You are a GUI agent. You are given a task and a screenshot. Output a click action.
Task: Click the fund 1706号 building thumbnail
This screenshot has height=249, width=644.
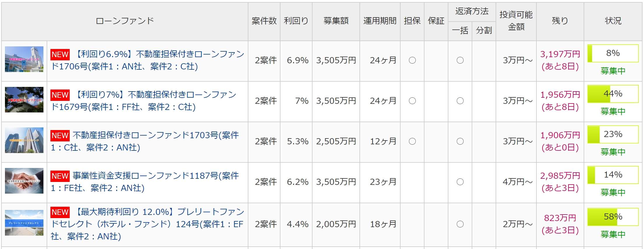[x=24, y=59]
